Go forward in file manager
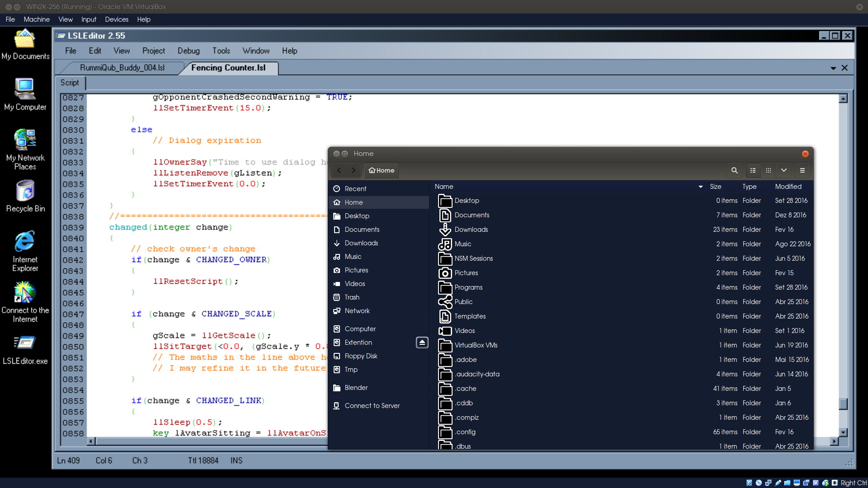This screenshot has height=488, width=868. click(x=354, y=170)
